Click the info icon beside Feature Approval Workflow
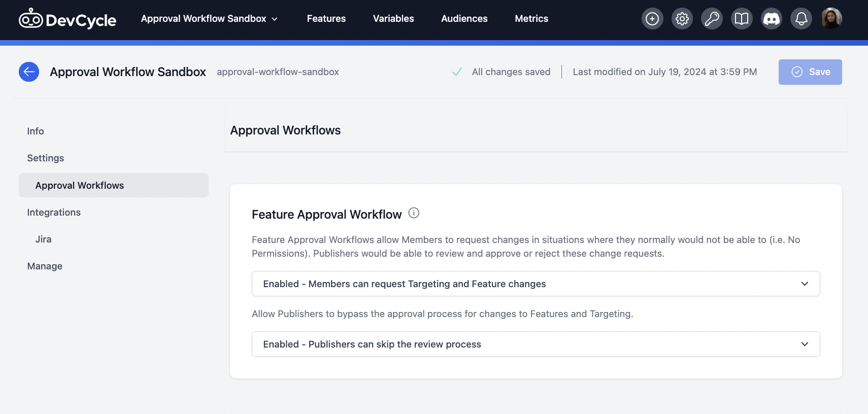Image resolution: width=868 pixels, height=414 pixels. point(414,213)
